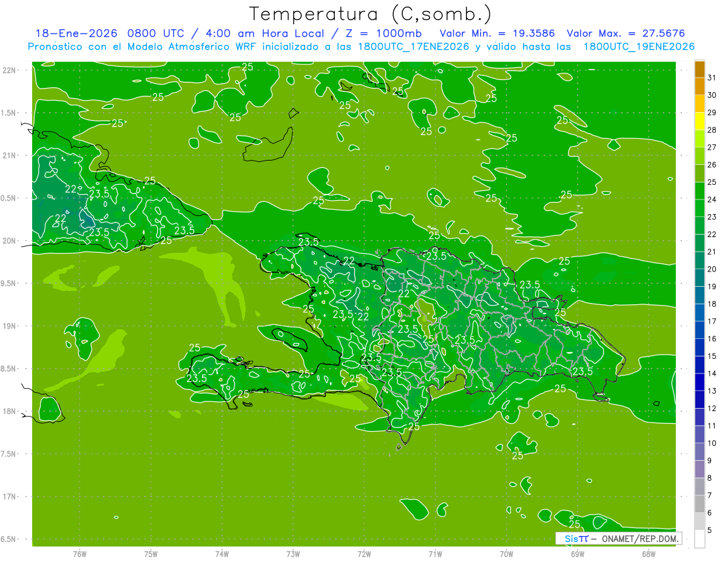Click the '68W' longitude axis label
Viewport: 728px width, 562px height.
click(649, 554)
